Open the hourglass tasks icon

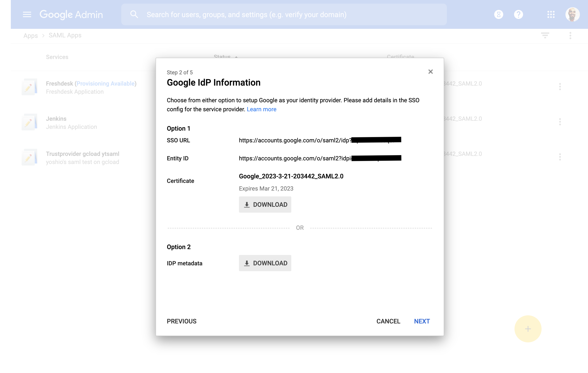tap(499, 14)
